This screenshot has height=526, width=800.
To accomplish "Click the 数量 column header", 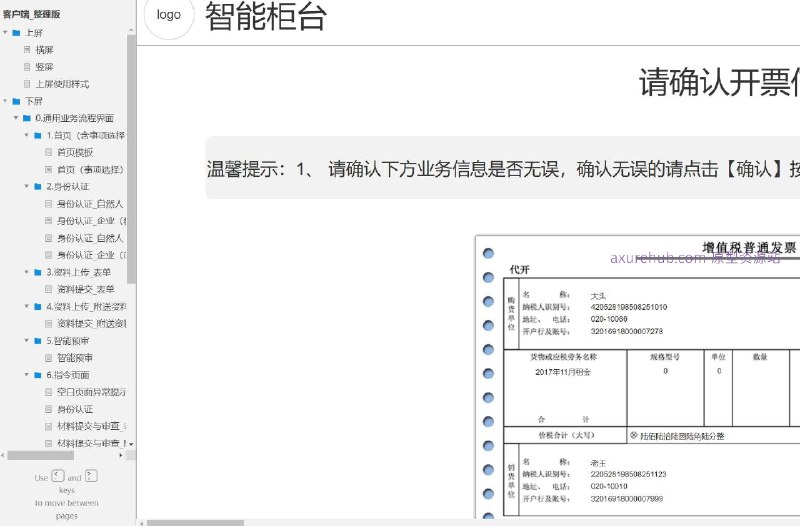I will coord(760,357).
